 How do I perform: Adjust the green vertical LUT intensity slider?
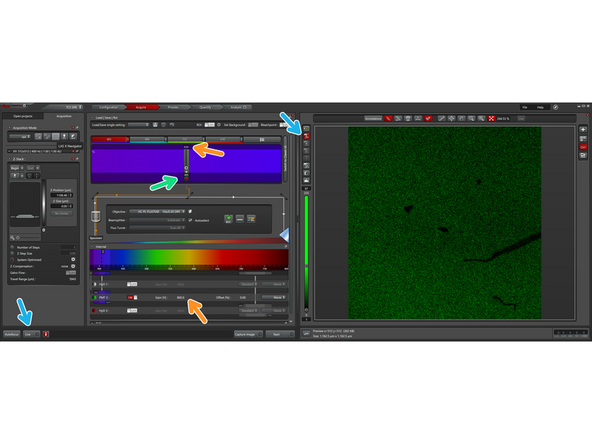[306, 253]
